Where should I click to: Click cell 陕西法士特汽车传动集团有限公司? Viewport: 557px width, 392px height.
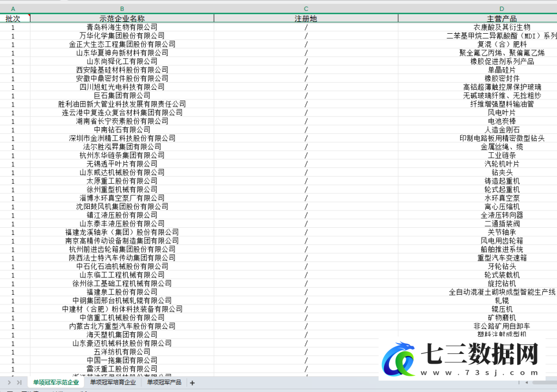click(x=122, y=258)
